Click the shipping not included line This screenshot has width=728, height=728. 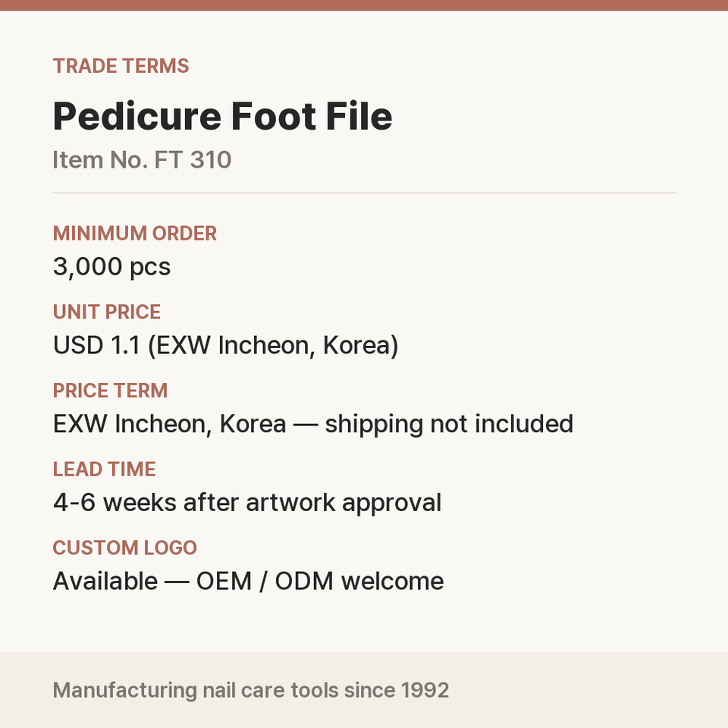coord(313,424)
